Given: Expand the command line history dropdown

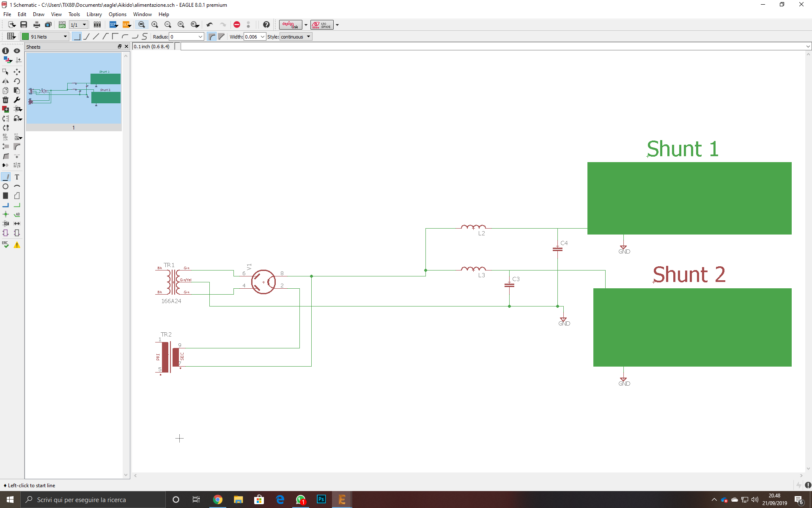Looking at the screenshot, I should coord(808,47).
